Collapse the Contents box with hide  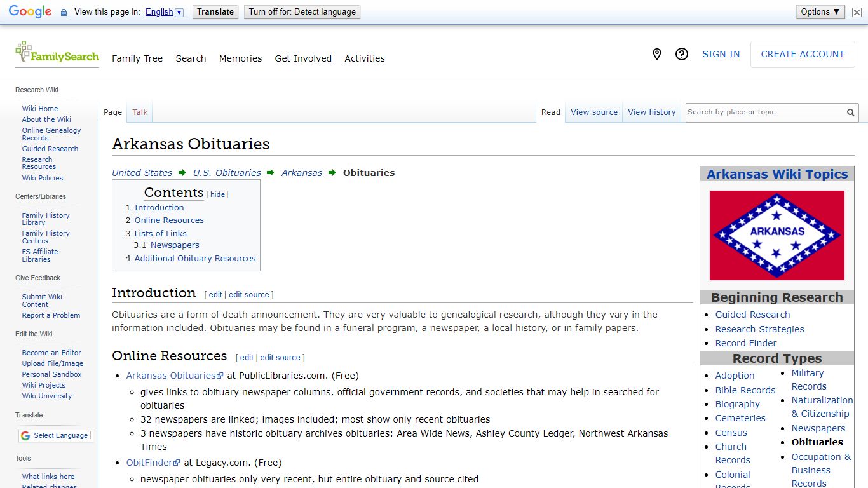pyautogui.click(x=218, y=194)
